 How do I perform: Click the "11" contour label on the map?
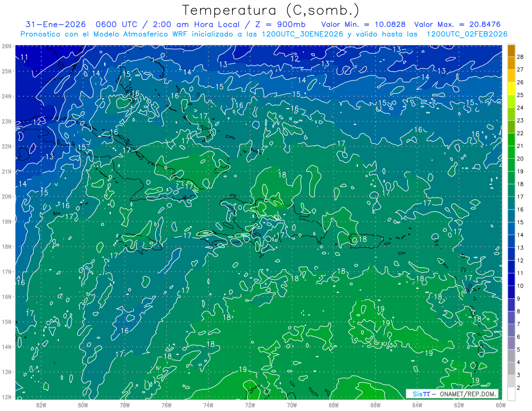click(x=24, y=57)
